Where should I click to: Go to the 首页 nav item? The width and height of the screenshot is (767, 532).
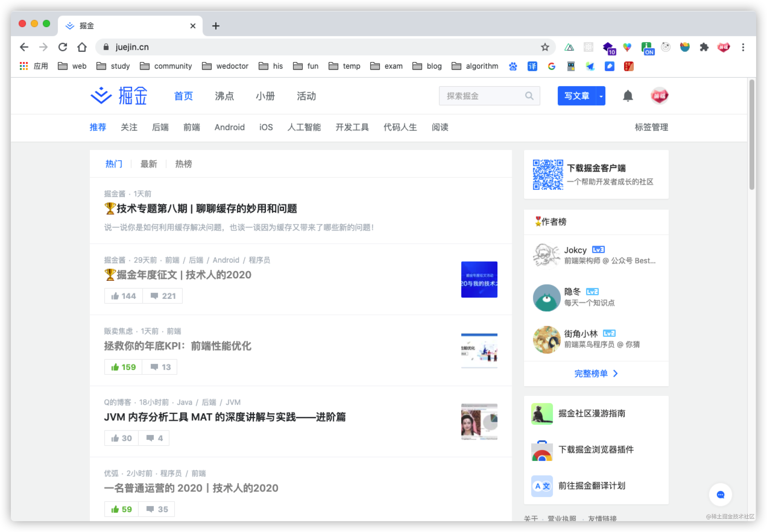tap(184, 96)
